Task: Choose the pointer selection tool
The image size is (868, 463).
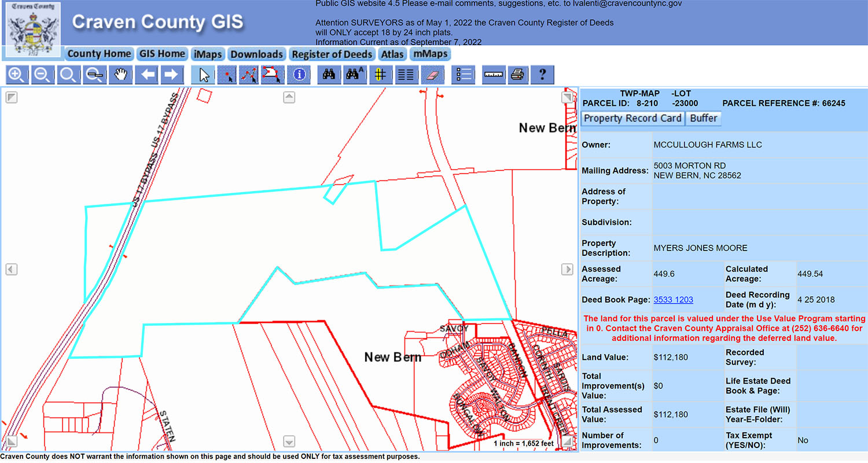Action: coord(203,75)
